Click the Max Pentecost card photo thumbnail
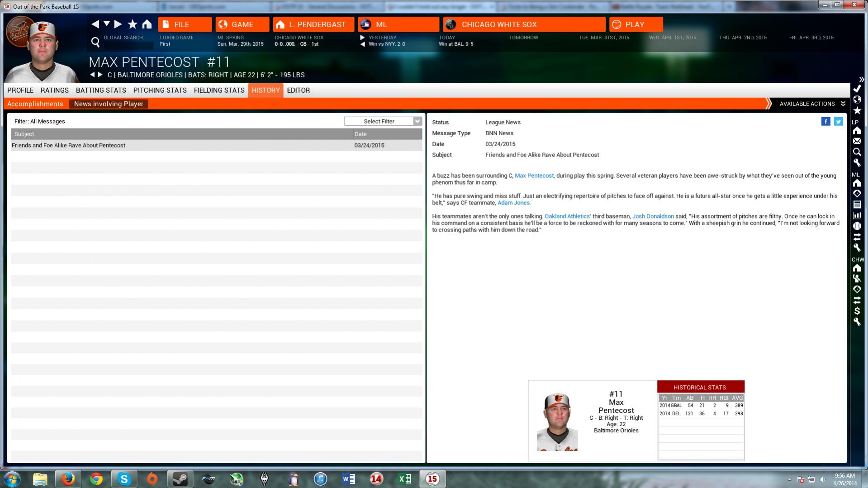This screenshot has height=488, width=868. coord(557,422)
